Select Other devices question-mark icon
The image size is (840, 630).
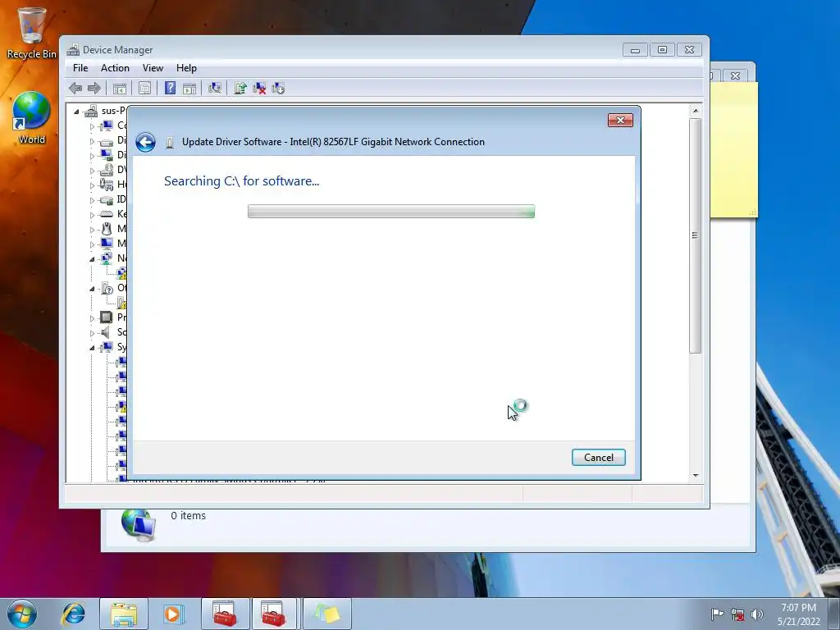[106, 288]
